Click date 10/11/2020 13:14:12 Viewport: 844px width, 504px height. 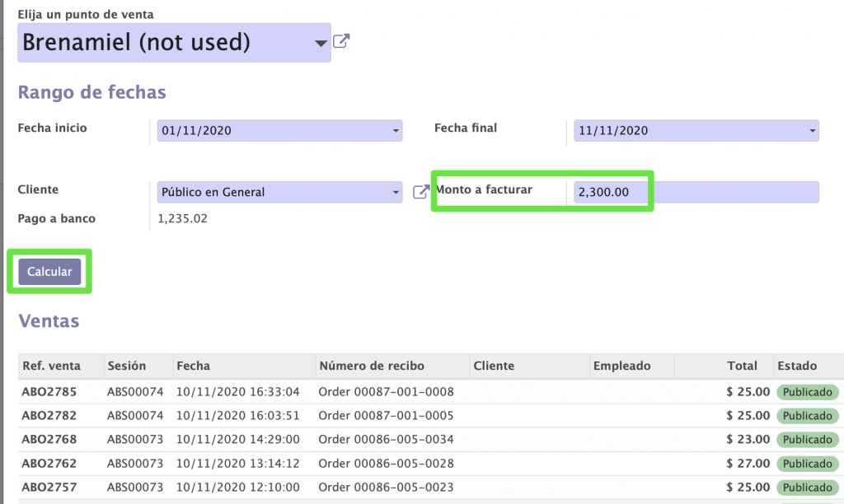point(238,463)
